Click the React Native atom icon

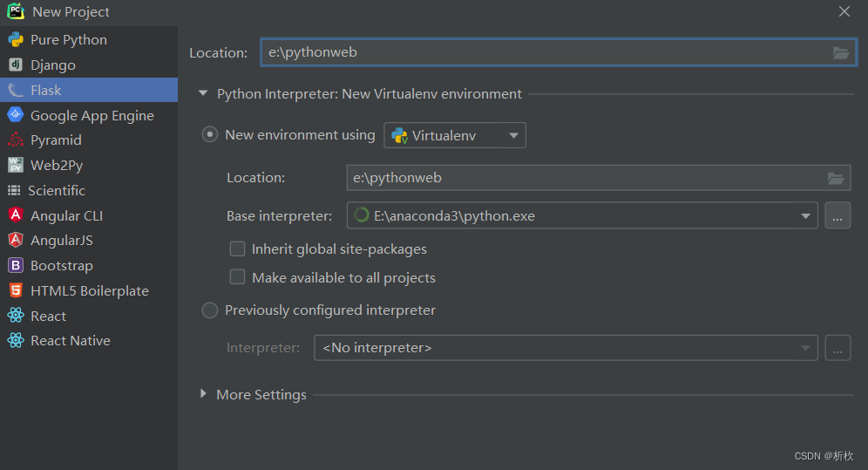pyautogui.click(x=15, y=341)
